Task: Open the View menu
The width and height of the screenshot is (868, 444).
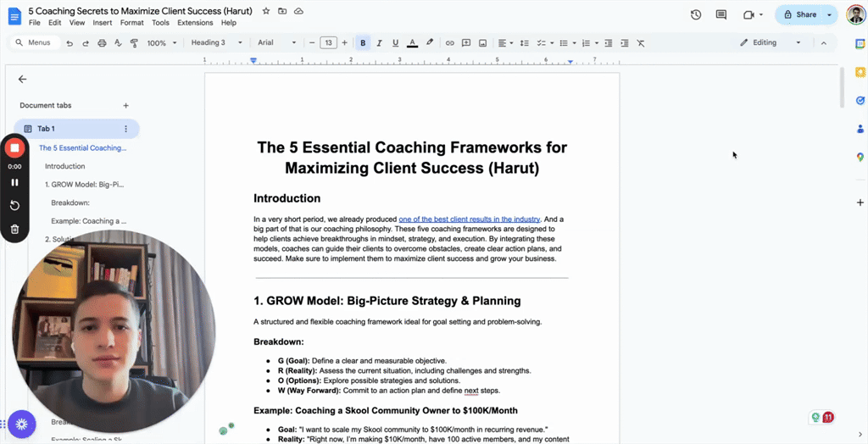Action: coord(77,23)
